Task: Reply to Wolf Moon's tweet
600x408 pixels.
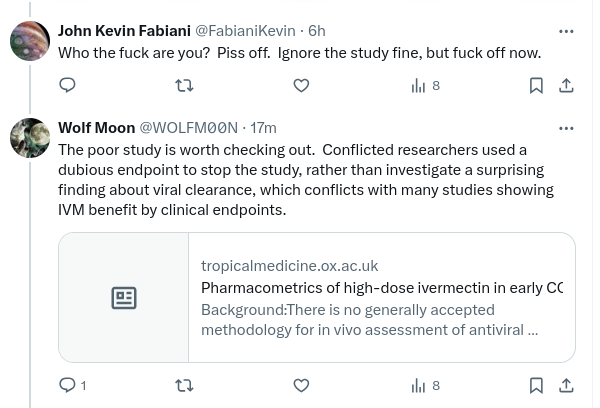Action: pos(73,385)
